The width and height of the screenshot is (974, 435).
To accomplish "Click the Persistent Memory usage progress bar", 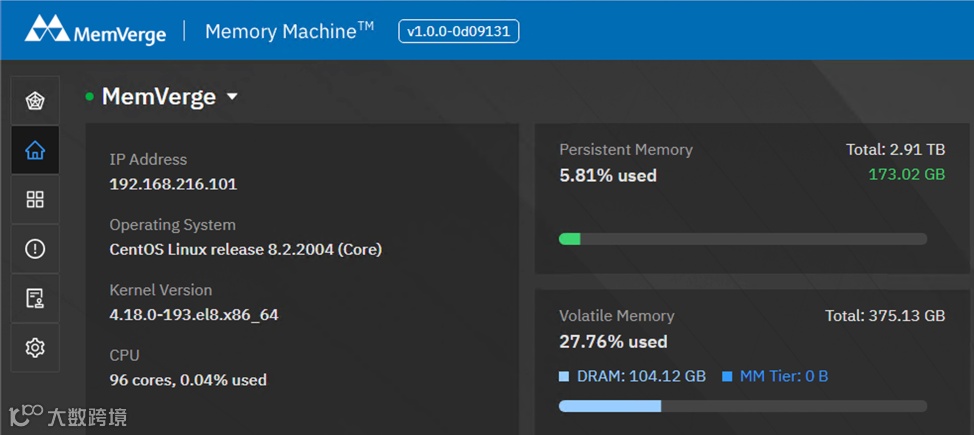I will point(743,239).
